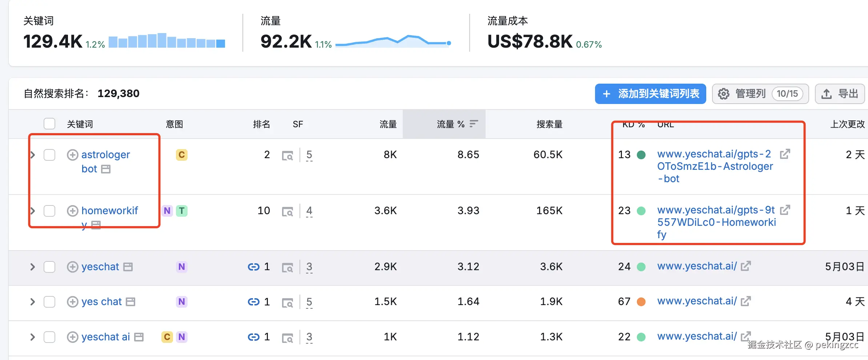Expand the astrologer bot row
This screenshot has height=360, width=868.
point(33,155)
